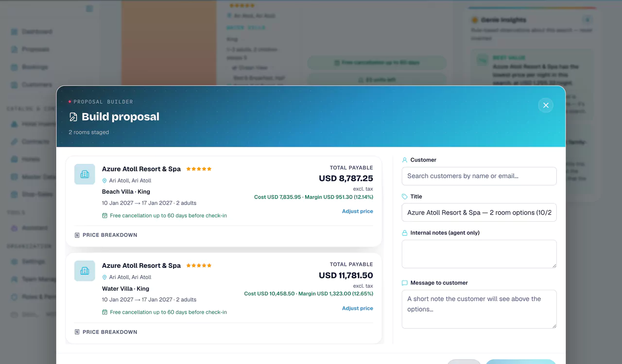The width and height of the screenshot is (622, 364).
Task: Click the total "USD 8,787.25"
Action: point(346,178)
